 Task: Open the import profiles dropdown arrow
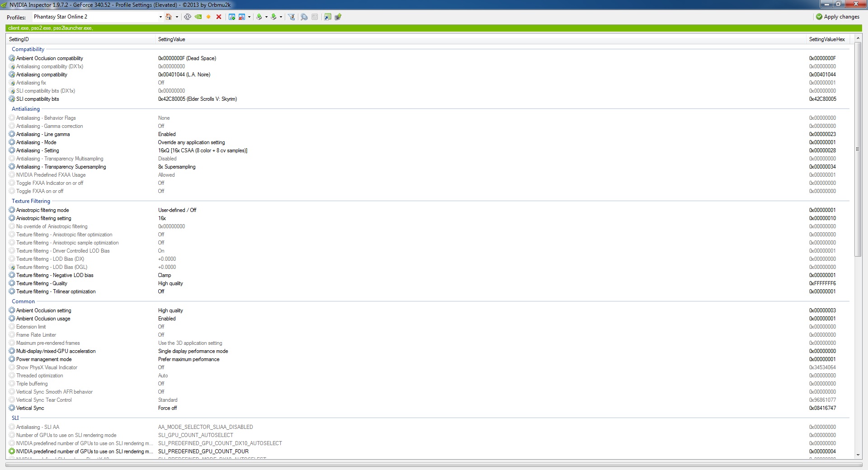tap(281, 17)
